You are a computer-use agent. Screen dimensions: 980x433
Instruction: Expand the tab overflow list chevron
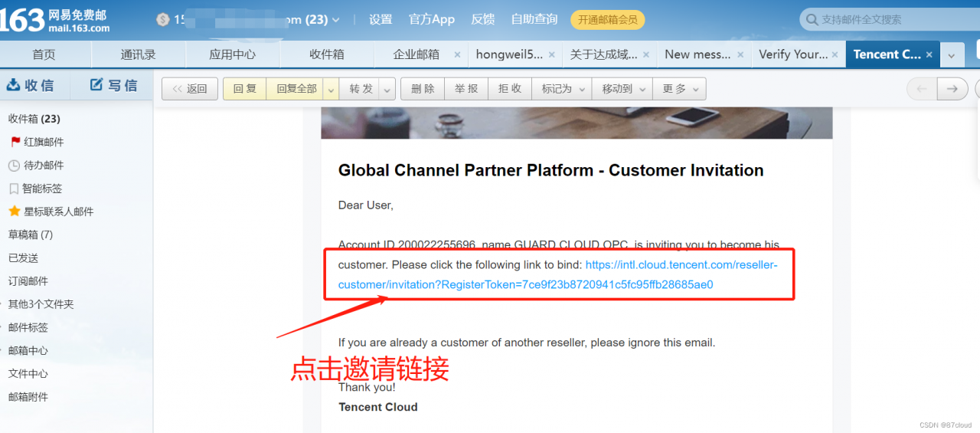pyautogui.click(x=951, y=55)
